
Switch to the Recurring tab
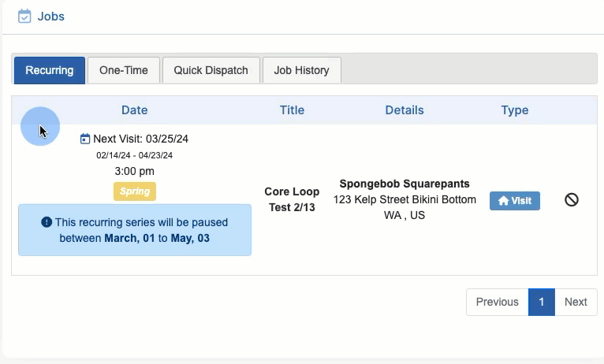tap(49, 70)
